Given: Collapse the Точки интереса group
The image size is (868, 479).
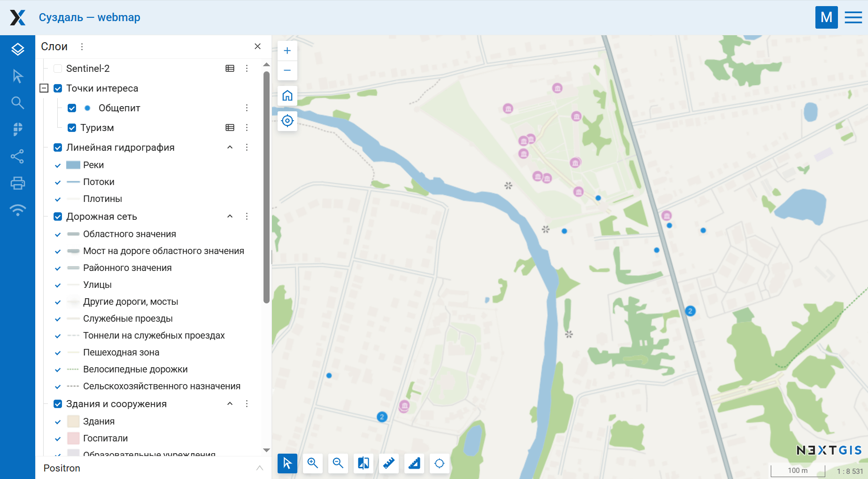Looking at the screenshot, I should [x=44, y=88].
